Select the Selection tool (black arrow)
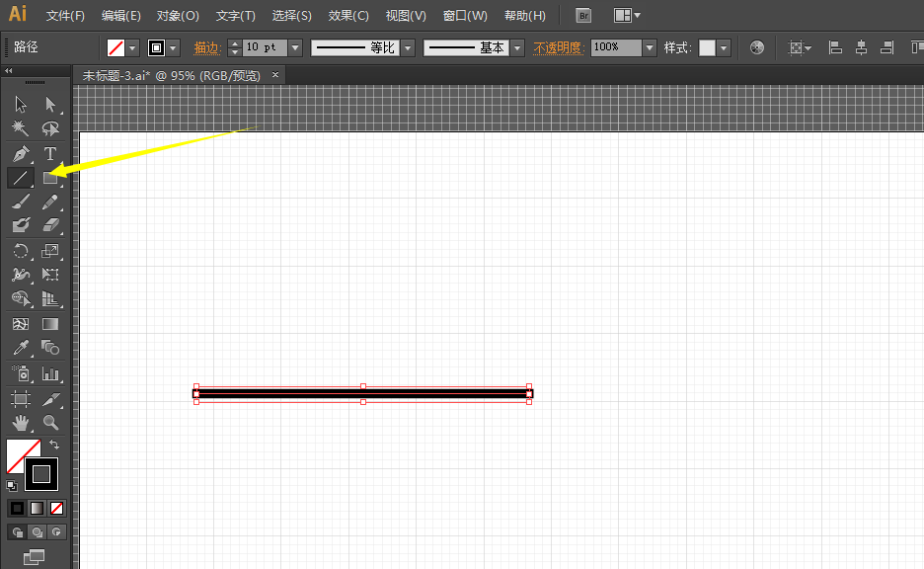924x569 pixels. tap(21, 105)
